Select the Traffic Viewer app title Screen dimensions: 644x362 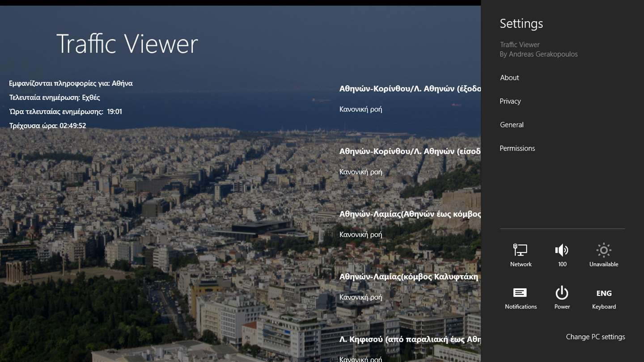[x=127, y=44]
